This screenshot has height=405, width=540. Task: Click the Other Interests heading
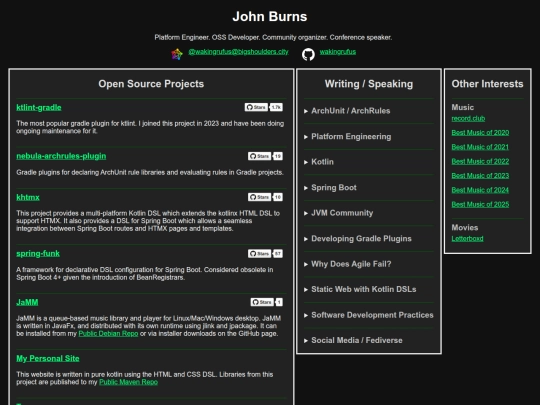(487, 84)
